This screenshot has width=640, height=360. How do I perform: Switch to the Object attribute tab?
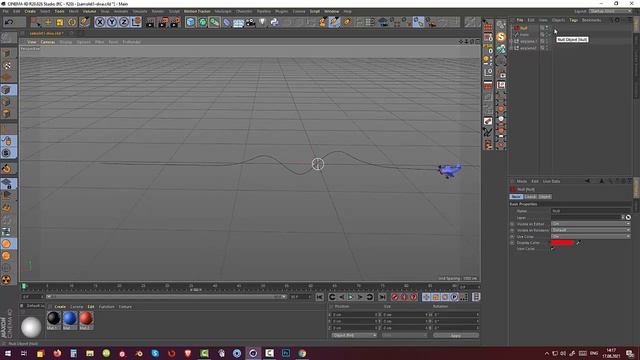point(545,197)
